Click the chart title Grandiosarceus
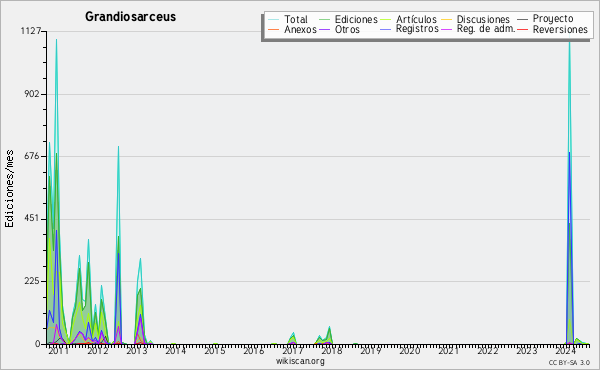This screenshot has width=600, height=370. tap(130, 16)
